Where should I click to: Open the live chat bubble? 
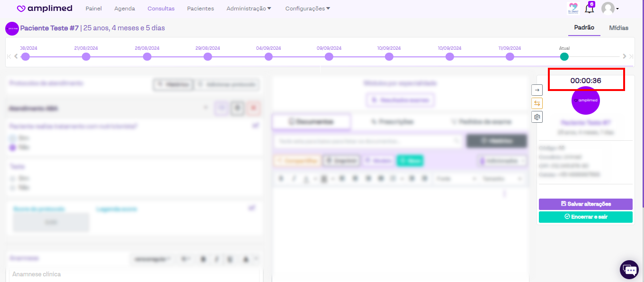click(x=629, y=270)
